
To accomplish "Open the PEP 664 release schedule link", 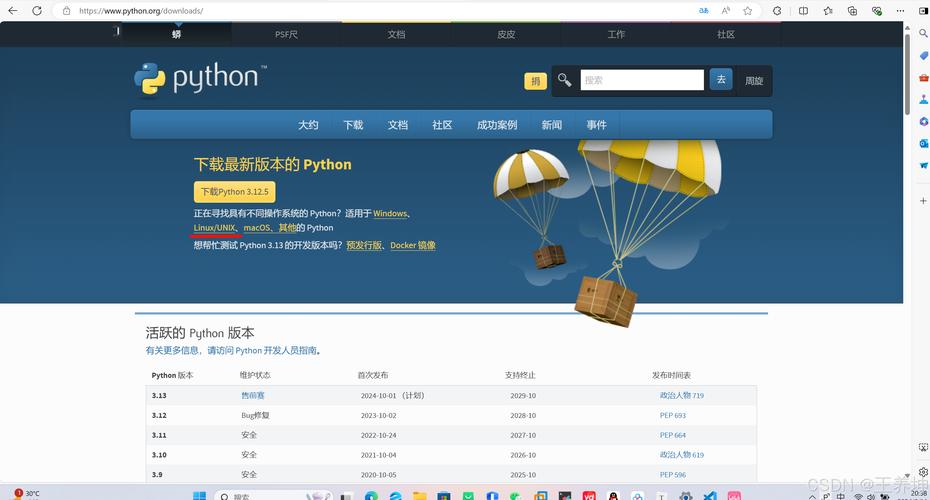I will [673, 435].
